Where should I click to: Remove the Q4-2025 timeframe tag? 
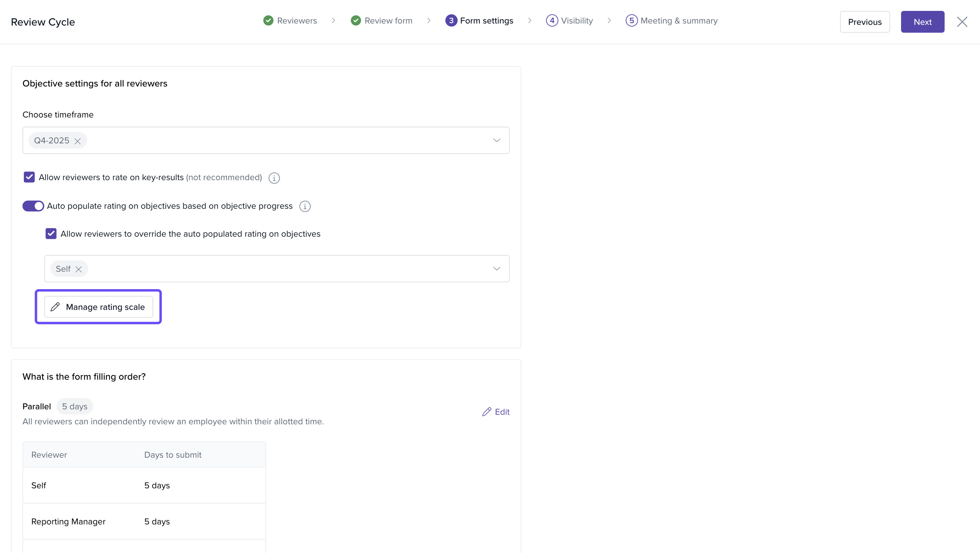point(78,141)
